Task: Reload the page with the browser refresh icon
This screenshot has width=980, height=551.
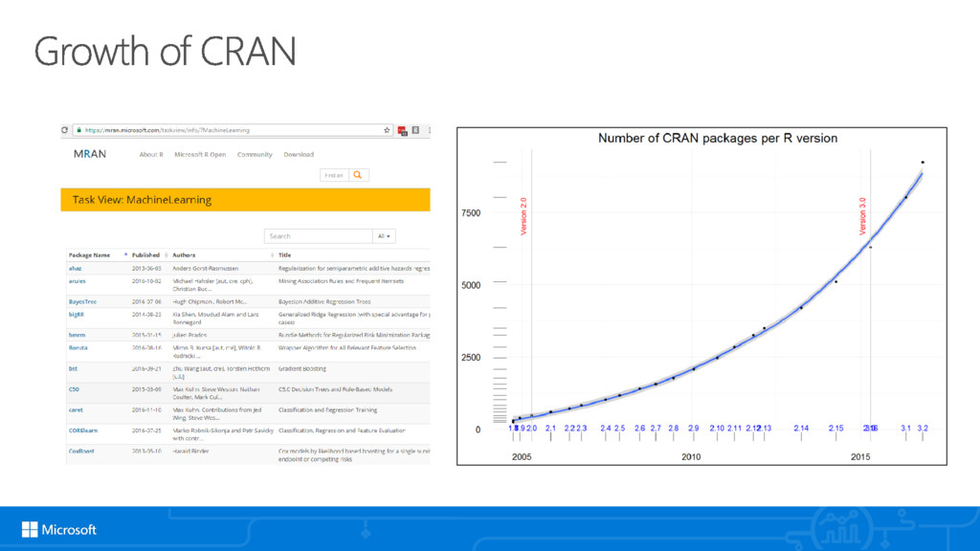Action: click(x=64, y=130)
